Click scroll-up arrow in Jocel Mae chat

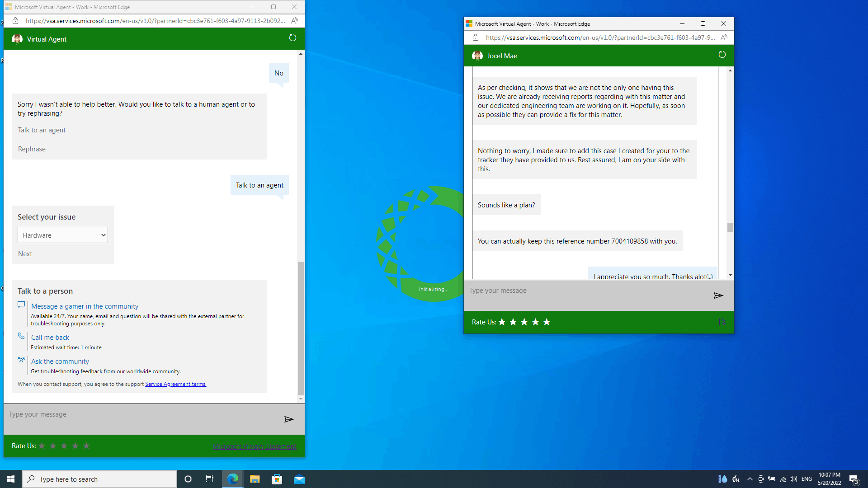click(x=730, y=70)
